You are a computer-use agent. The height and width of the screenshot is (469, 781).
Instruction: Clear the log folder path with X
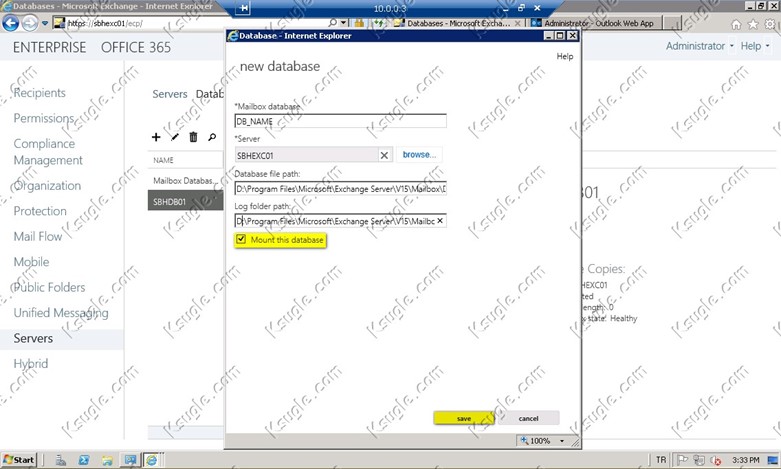pyautogui.click(x=440, y=221)
